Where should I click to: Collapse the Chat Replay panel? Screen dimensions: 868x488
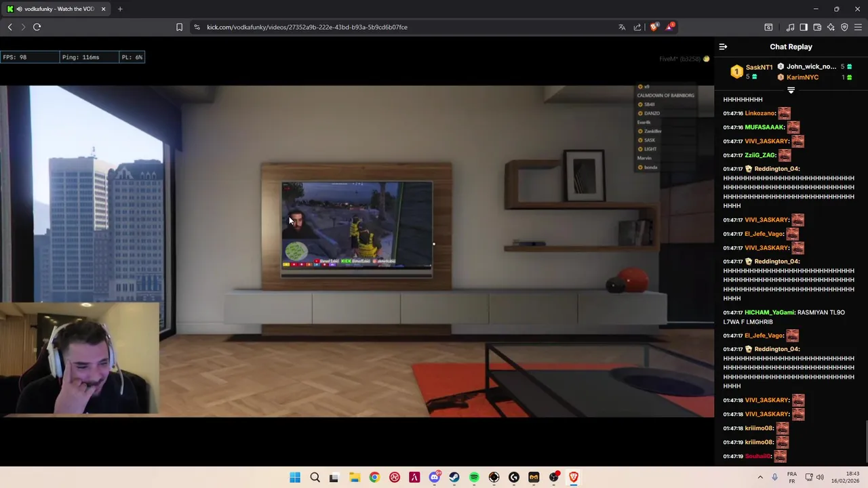(723, 47)
